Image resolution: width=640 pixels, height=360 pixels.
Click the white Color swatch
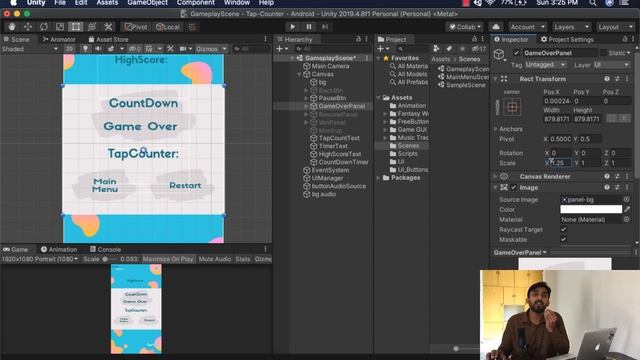click(591, 209)
